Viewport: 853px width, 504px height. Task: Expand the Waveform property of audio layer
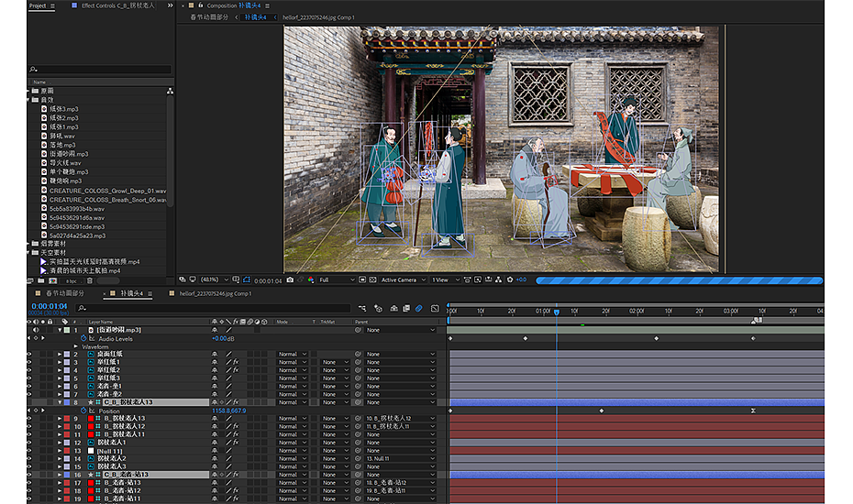pyautogui.click(x=76, y=346)
